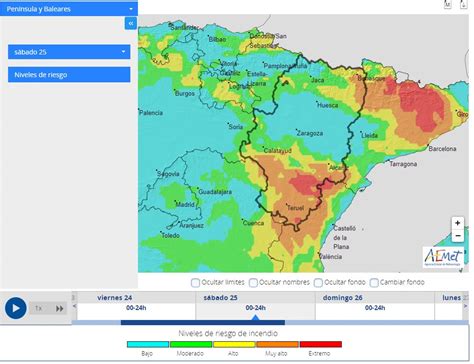Change the 1x playback speed
The width and height of the screenshot is (474, 364).
pos(38,308)
